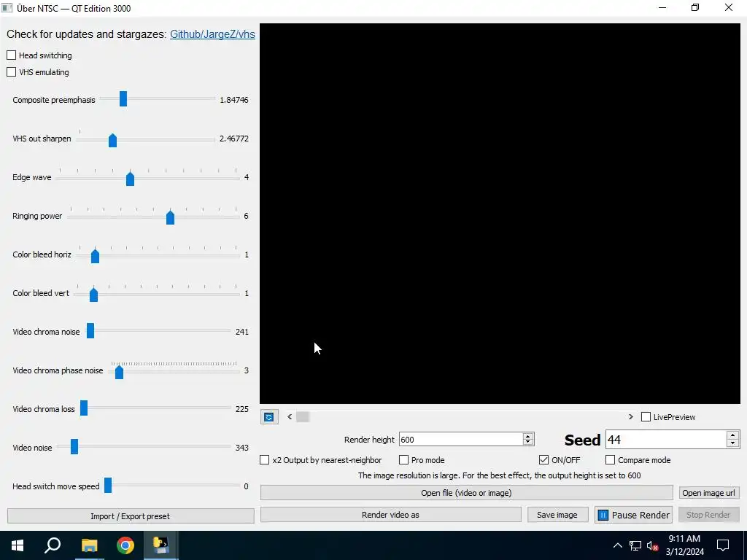The width and height of the screenshot is (747, 560).
Task: Click the Save image button
Action: click(x=557, y=515)
